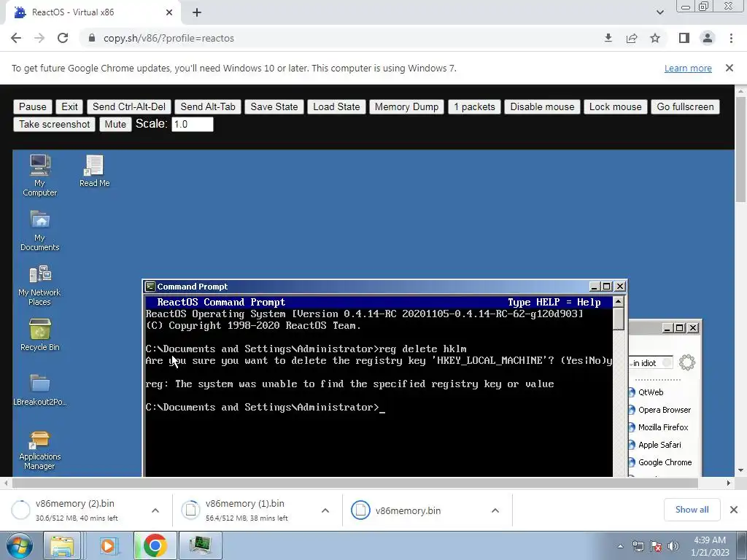The height and width of the screenshot is (560, 747).
Task: Click the address bar URL
Action: pos(169,38)
